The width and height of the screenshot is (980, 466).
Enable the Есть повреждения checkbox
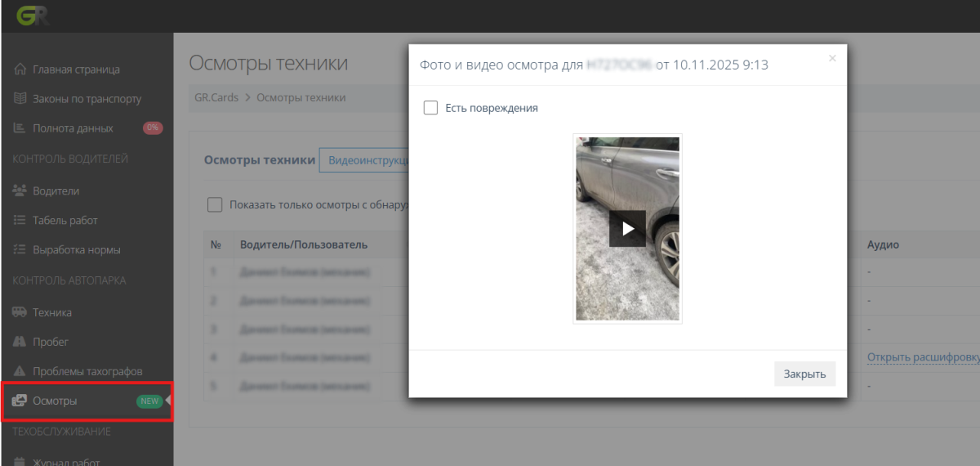click(x=430, y=108)
